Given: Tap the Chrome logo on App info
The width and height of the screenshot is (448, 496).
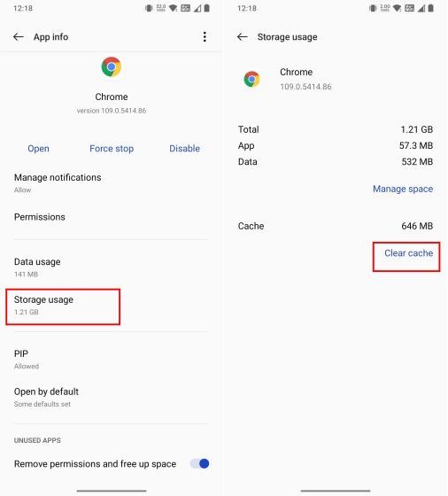Looking at the screenshot, I should click(112, 67).
